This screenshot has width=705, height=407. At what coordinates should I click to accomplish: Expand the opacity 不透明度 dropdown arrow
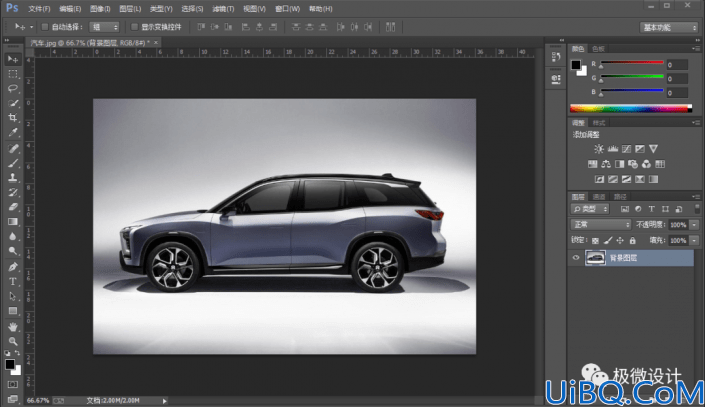tap(694, 224)
